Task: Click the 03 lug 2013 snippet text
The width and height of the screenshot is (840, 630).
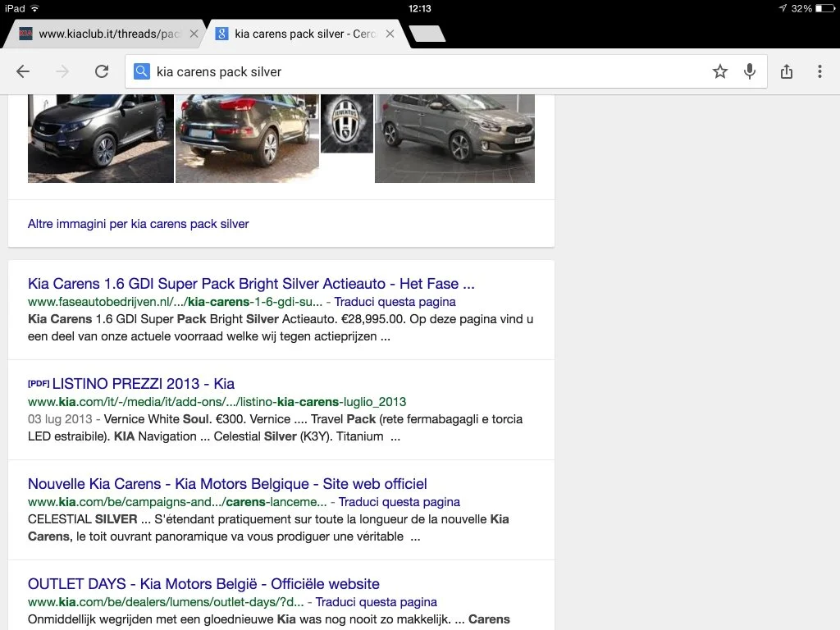Action: click(276, 427)
